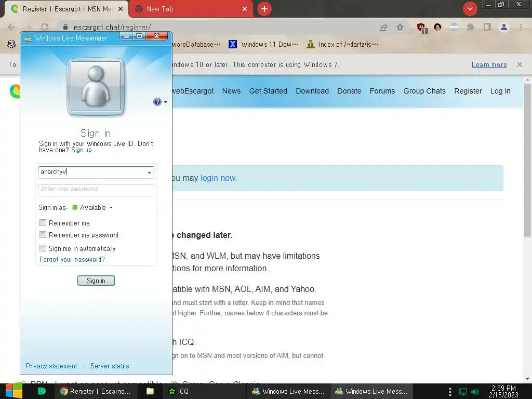Image resolution: width=532 pixels, height=399 pixels.
Task: Click Log in on the site navigation
Action: click(x=500, y=91)
